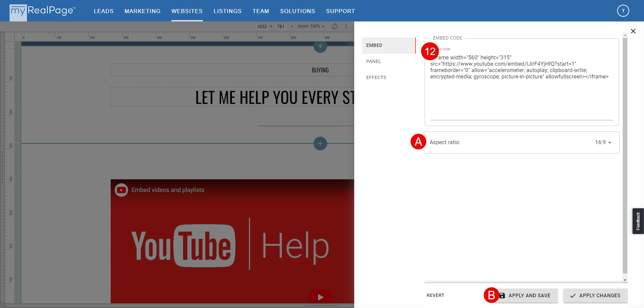Open the canvas size preset dropdown arrow
Image resolution: width=644 pixels, height=308 pixels.
[292, 26]
